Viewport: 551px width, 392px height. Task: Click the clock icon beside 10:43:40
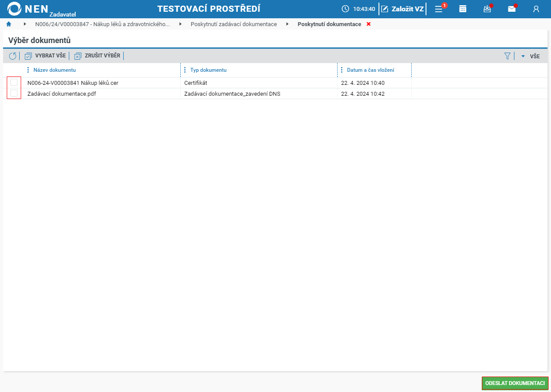(x=345, y=9)
